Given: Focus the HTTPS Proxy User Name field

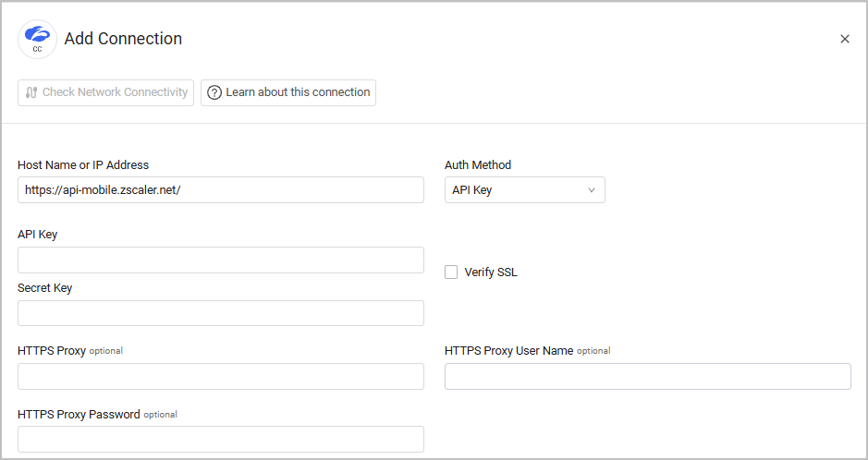Looking at the screenshot, I should [647, 376].
